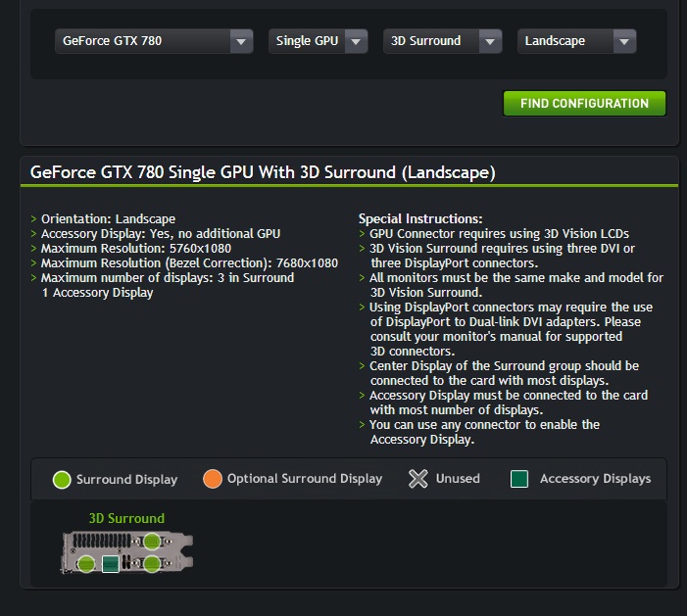Click the Maximum Resolution: 5760x1080 line
This screenshot has width=687, height=616.
click(136, 249)
